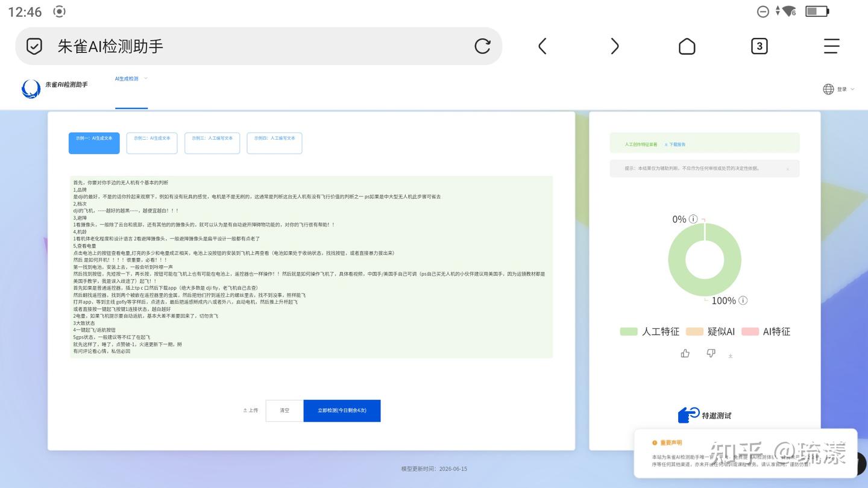Dismiss the 提示 notice with its close icon
Screen dimensions: 868x488
point(787,169)
